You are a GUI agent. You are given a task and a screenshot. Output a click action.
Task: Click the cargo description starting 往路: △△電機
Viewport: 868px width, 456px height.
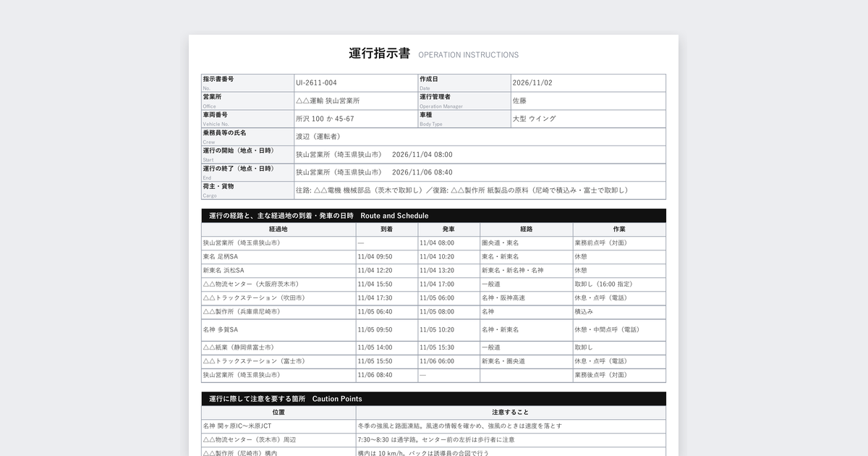462,190
